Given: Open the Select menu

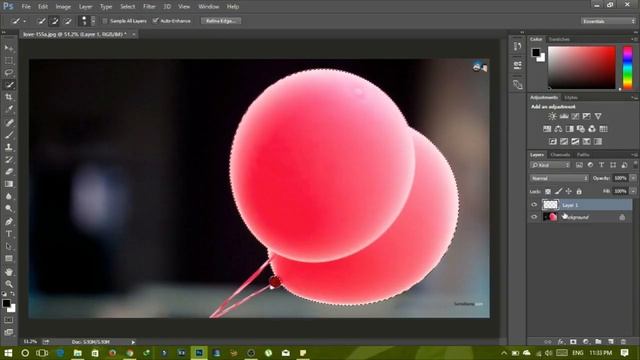Looking at the screenshot, I should [x=127, y=7].
